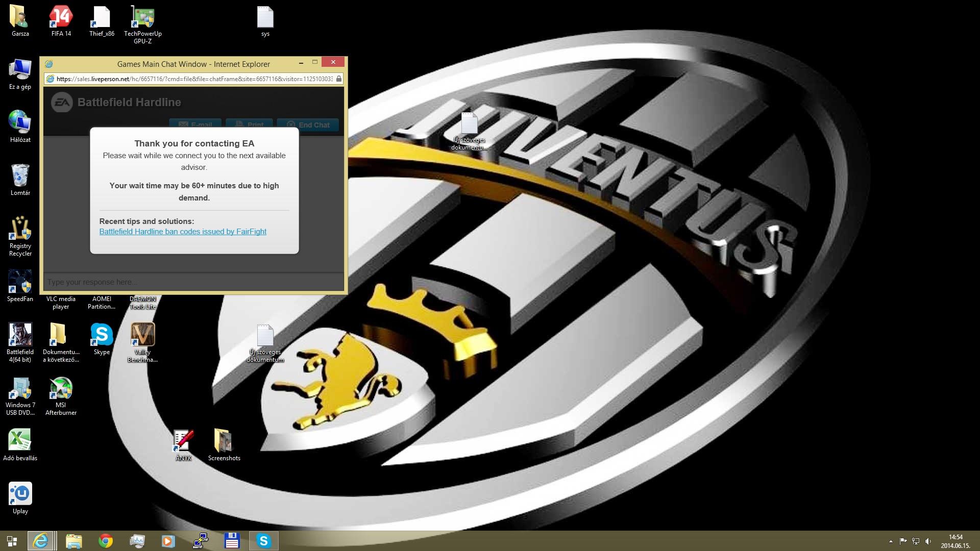Open File Explorer from the taskbar
Image resolution: width=980 pixels, height=551 pixels.
pyautogui.click(x=73, y=541)
